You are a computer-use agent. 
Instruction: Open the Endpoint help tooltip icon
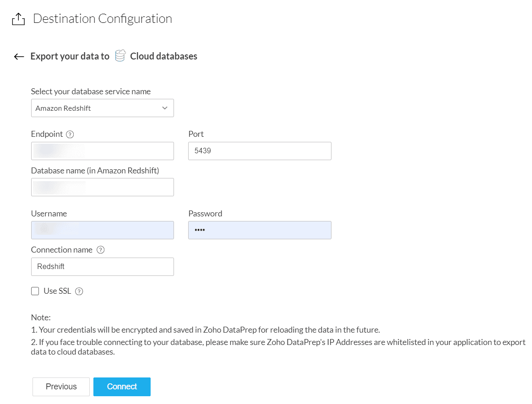70,135
